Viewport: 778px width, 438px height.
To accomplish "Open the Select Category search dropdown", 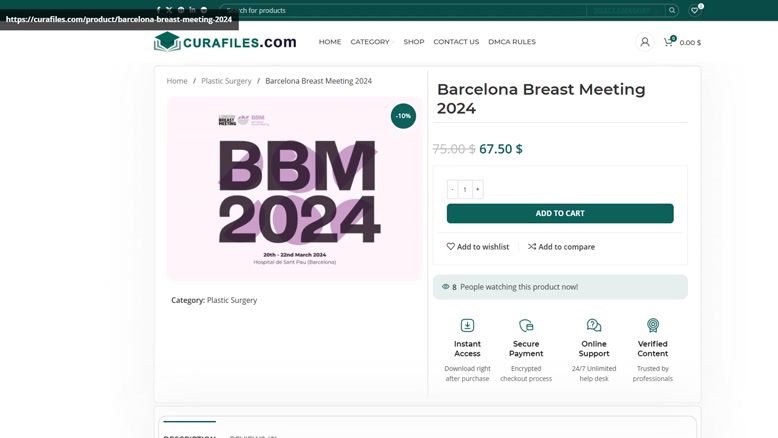I will point(626,10).
